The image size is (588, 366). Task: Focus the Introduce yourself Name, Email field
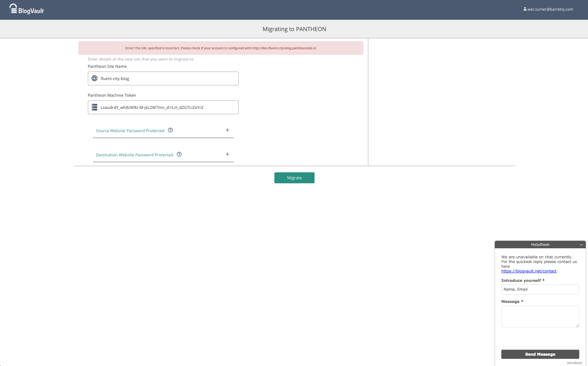coord(540,289)
